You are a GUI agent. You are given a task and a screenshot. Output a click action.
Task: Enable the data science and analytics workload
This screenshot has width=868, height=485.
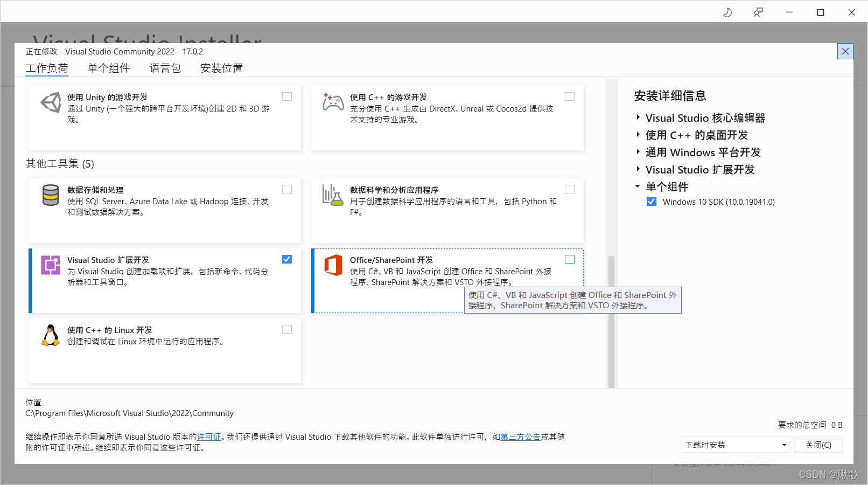point(570,189)
